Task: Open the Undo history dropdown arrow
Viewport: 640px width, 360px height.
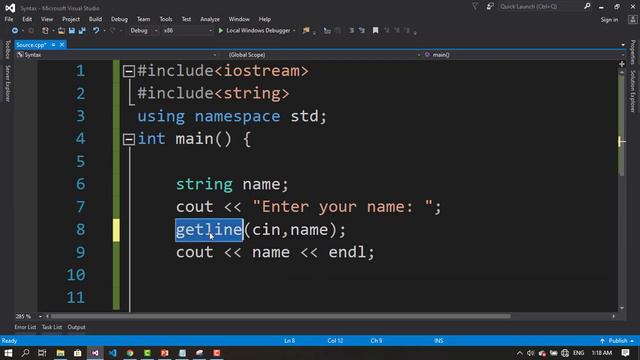Action: pyautogui.click(x=104, y=31)
